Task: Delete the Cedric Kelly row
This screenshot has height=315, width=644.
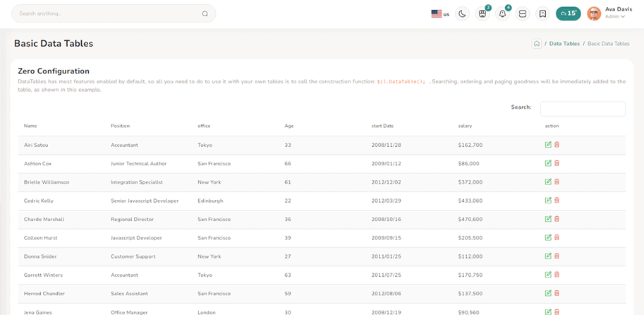Action: click(x=557, y=201)
